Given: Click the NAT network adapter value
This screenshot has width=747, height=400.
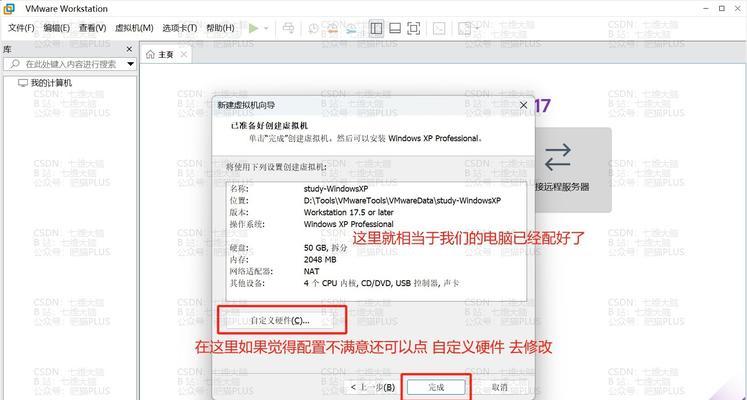Looking at the screenshot, I should (x=312, y=271).
